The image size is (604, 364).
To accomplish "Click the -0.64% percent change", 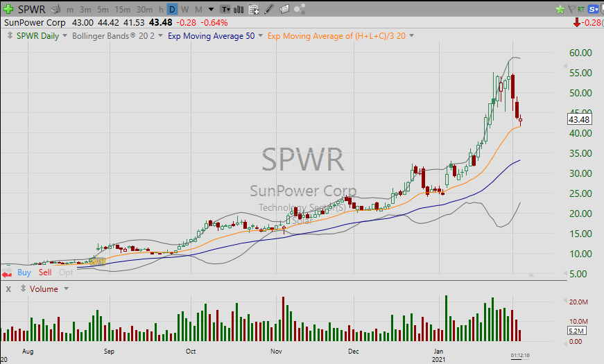I will pyautogui.click(x=214, y=23).
